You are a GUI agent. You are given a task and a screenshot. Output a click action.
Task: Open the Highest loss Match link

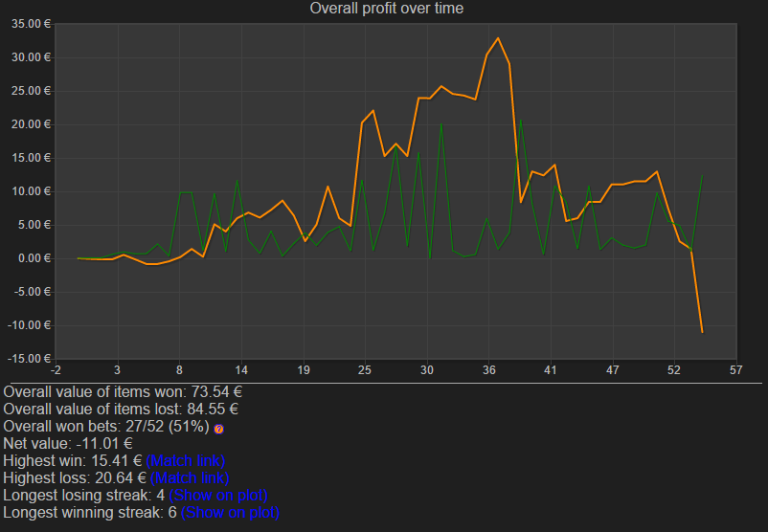pos(190,477)
